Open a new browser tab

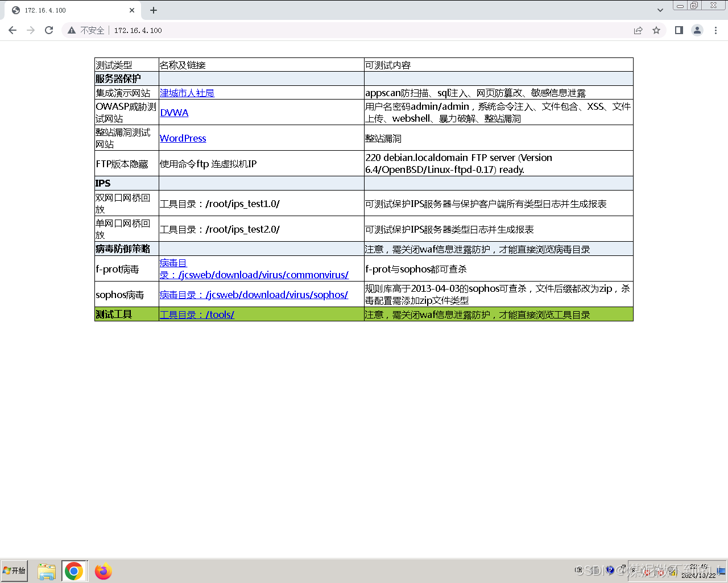tap(154, 10)
